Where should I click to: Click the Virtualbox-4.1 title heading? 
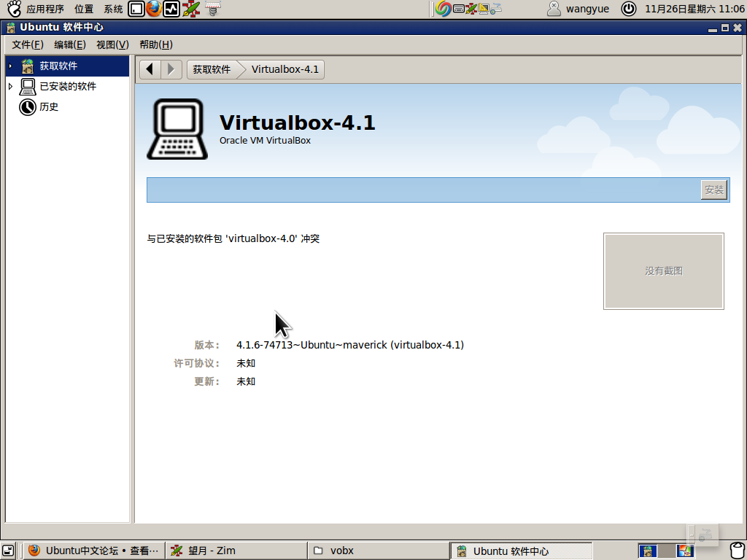[298, 122]
